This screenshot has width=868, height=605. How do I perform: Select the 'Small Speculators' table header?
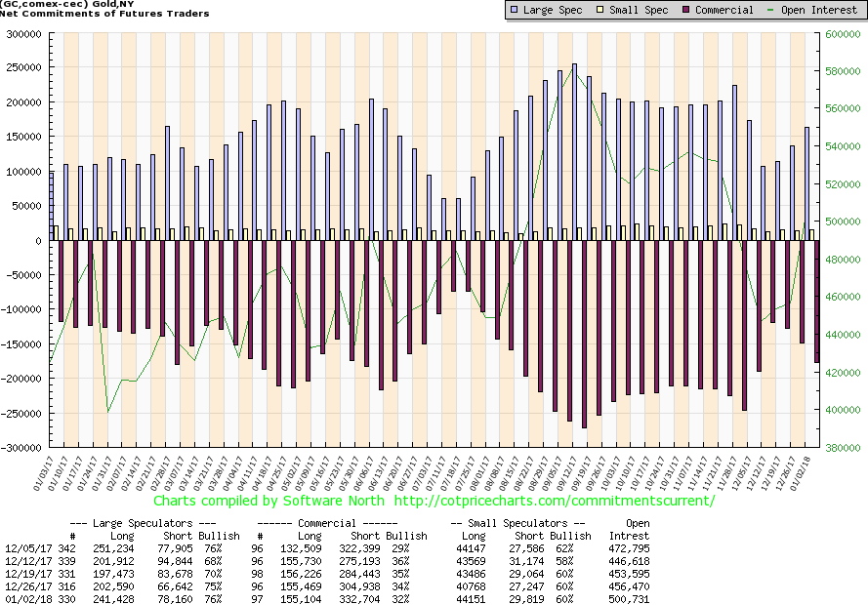tap(520, 523)
